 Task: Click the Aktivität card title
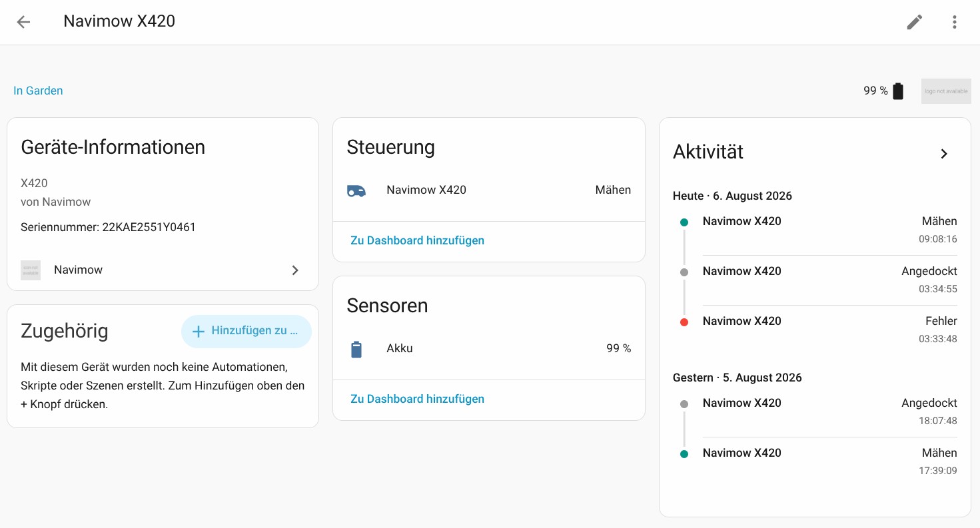[x=708, y=152]
